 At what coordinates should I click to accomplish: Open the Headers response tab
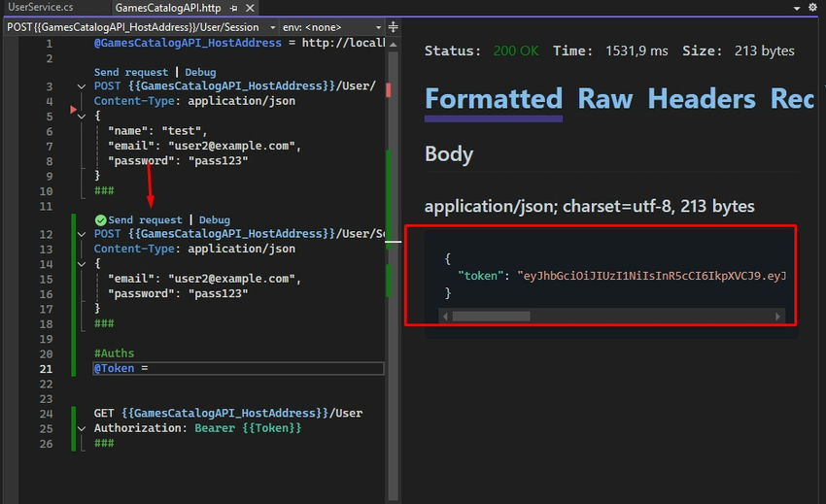tap(702, 99)
